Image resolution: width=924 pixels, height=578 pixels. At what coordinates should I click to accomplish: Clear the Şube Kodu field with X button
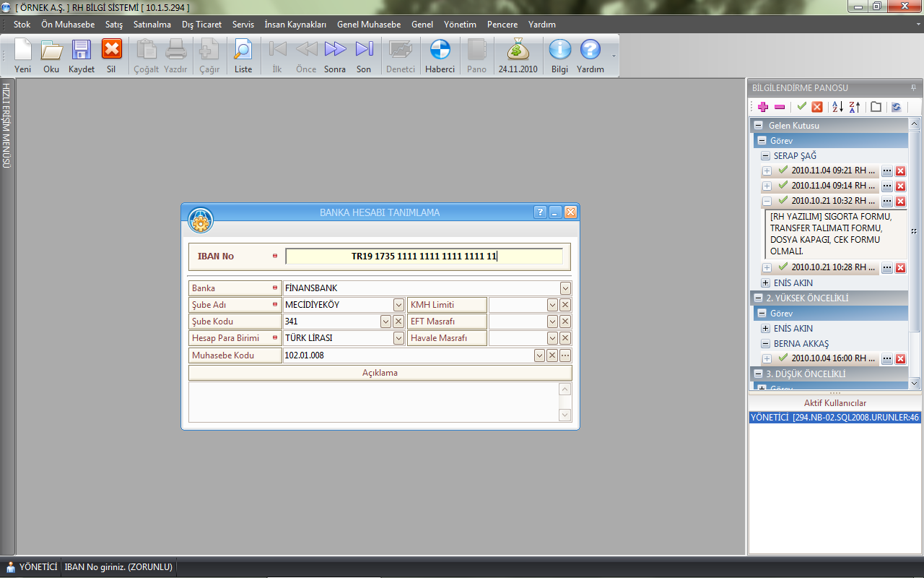pos(398,322)
